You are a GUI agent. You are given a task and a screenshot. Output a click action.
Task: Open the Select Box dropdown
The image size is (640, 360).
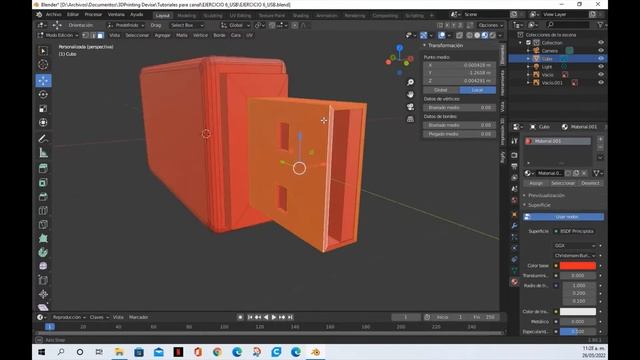pyautogui.click(x=186, y=25)
